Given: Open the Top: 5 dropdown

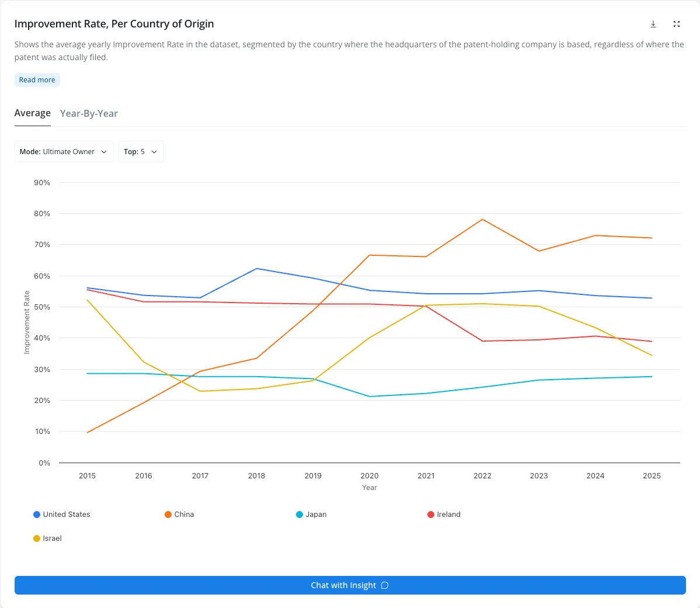Looking at the screenshot, I should point(141,152).
